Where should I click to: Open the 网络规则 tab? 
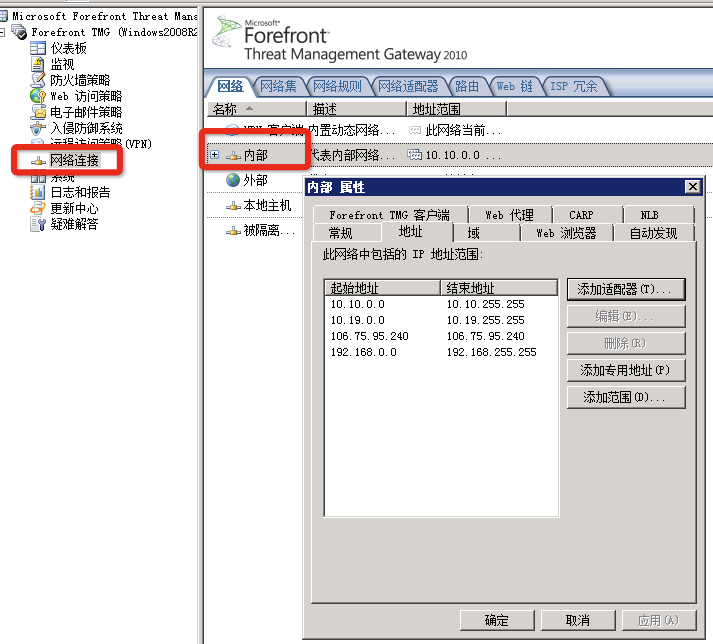click(337, 86)
